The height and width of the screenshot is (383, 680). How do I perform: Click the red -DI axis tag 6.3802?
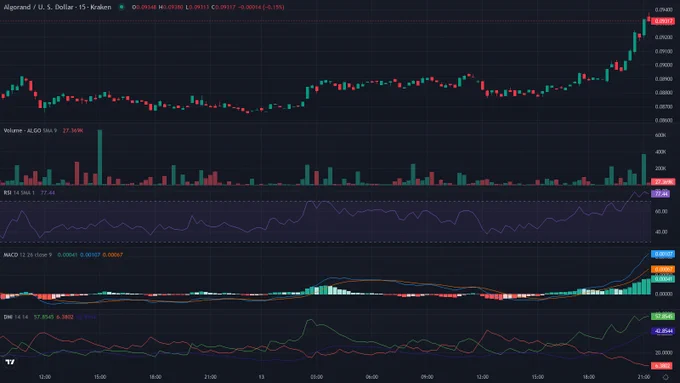[x=662, y=366]
